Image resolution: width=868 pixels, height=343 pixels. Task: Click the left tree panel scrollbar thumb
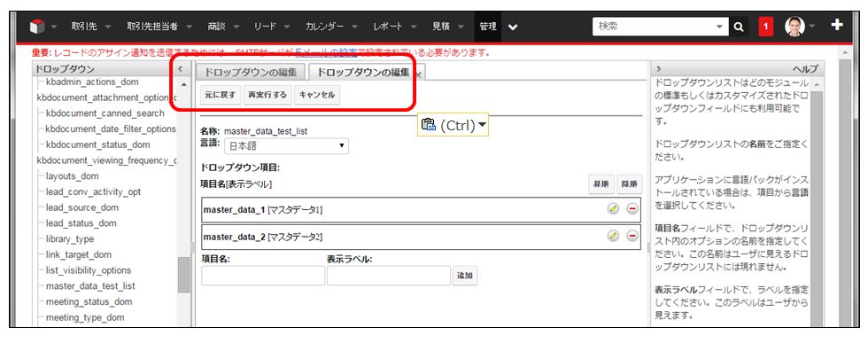point(184,275)
